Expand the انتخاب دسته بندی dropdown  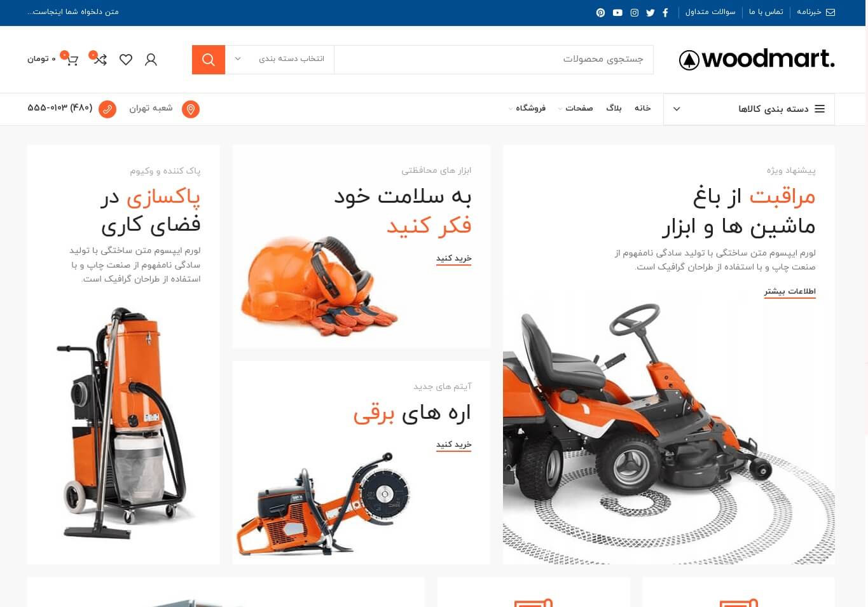pos(280,60)
